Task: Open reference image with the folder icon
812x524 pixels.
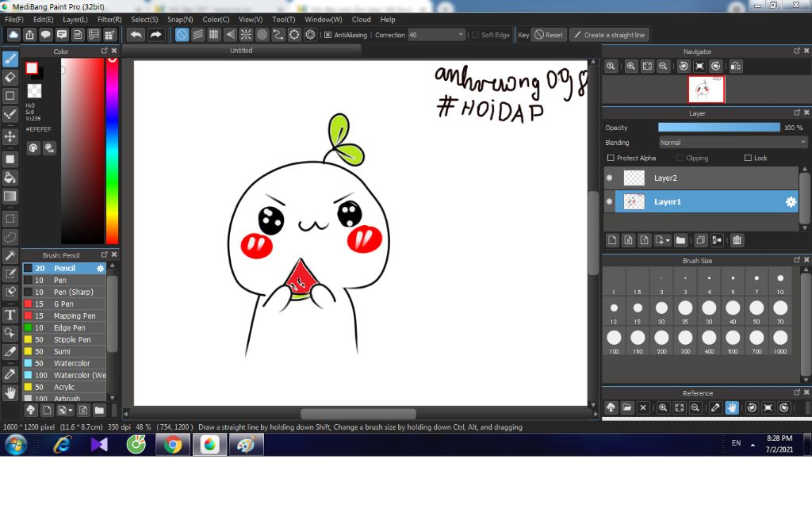Action: pos(626,407)
